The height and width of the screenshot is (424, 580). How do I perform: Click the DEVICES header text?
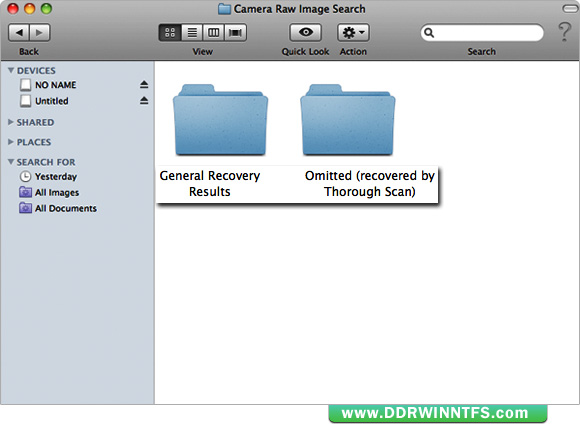[36, 71]
